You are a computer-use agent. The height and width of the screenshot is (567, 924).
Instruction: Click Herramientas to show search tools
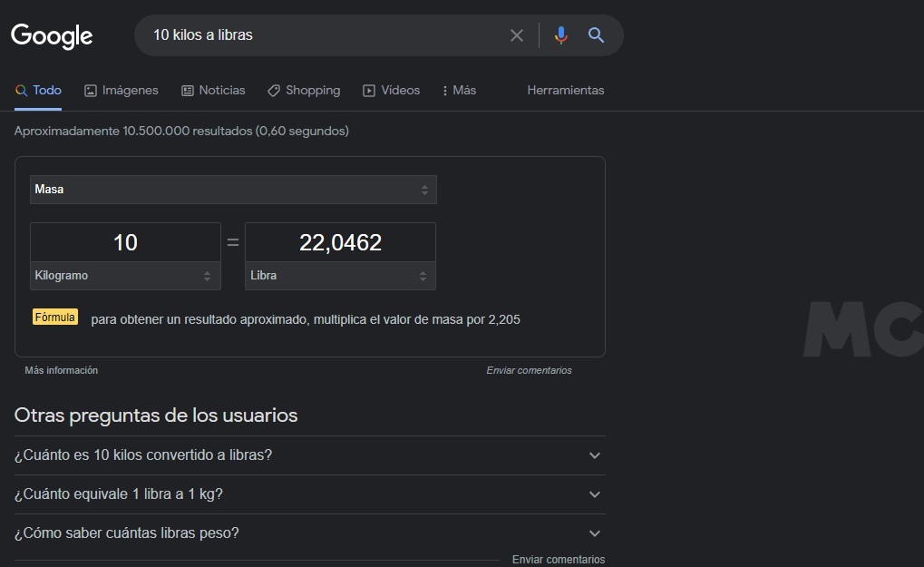pyautogui.click(x=565, y=91)
